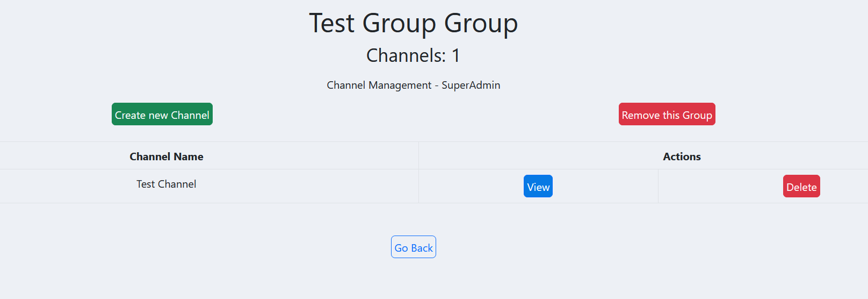Click the word SuperAdmin in the subtitle
This screenshot has height=299, width=868.
pyautogui.click(x=471, y=85)
